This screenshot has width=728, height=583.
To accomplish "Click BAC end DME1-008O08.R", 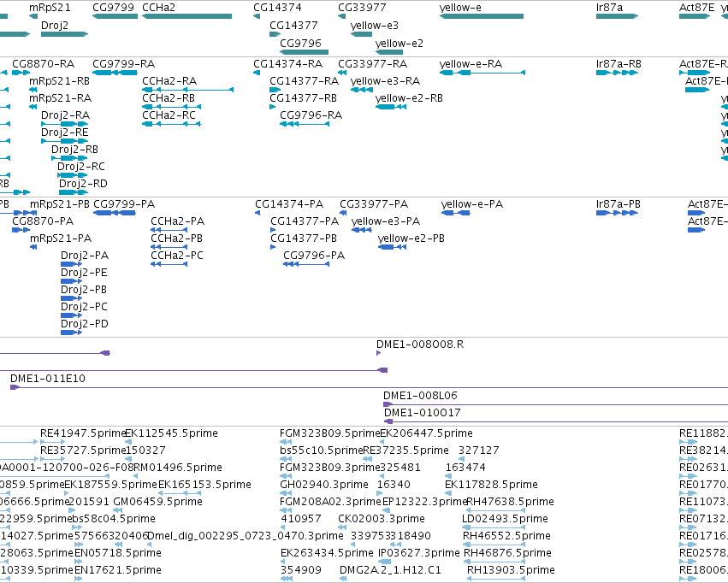I will (379, 353).
